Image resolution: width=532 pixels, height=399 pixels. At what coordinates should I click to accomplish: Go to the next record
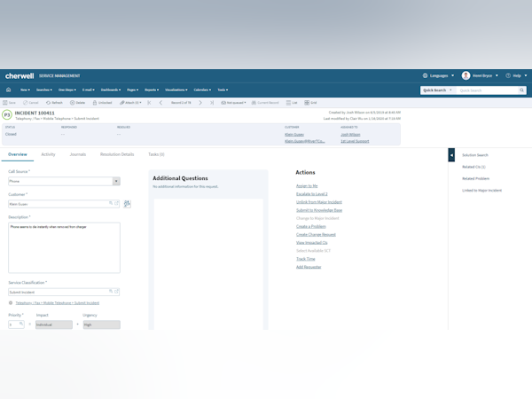click(200, 103)
